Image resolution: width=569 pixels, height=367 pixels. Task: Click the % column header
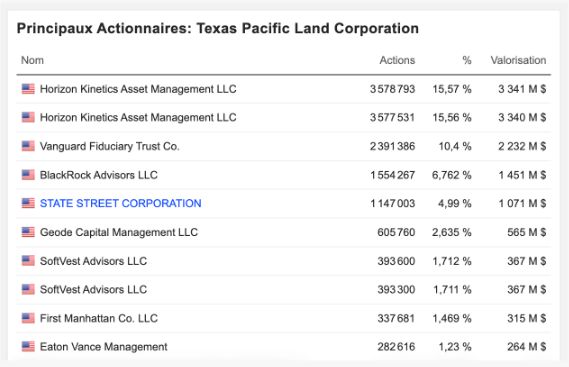pos(467,60)
